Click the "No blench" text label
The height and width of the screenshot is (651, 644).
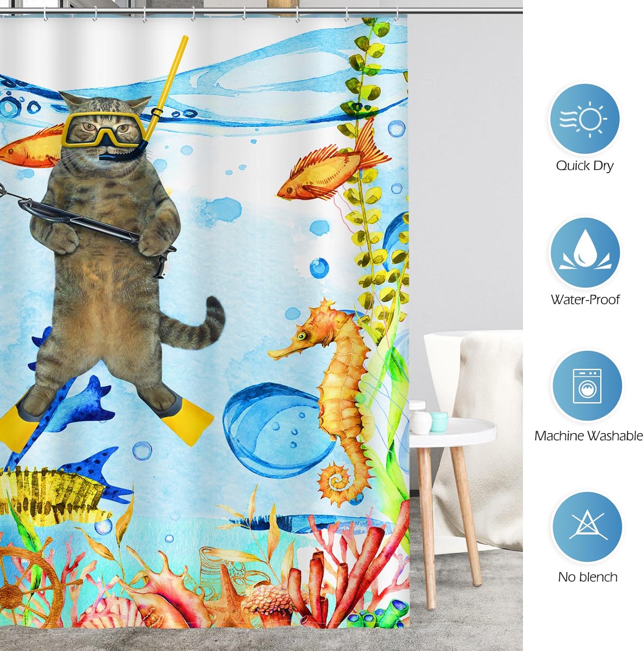click(587, 577)
